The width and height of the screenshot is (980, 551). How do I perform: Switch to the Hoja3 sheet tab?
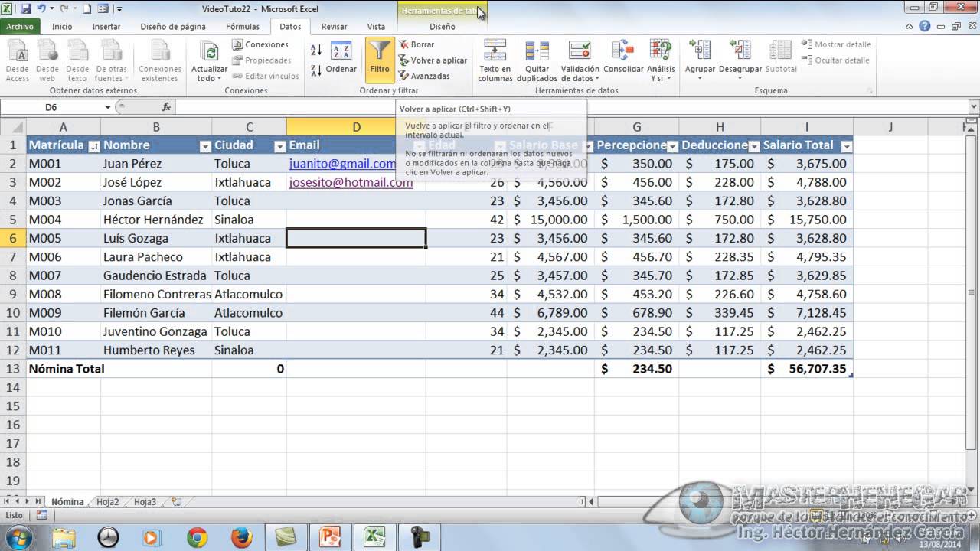(x=145, y=502)
